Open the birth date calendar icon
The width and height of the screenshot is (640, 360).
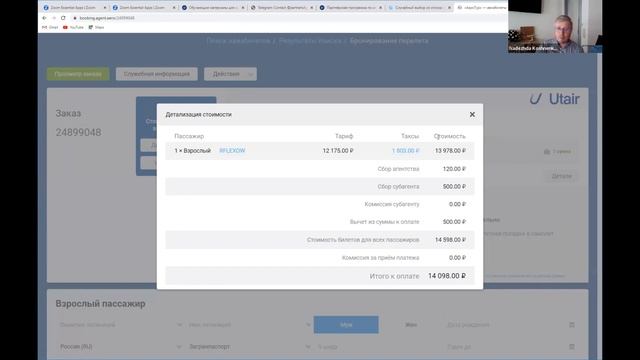(572, 325)
